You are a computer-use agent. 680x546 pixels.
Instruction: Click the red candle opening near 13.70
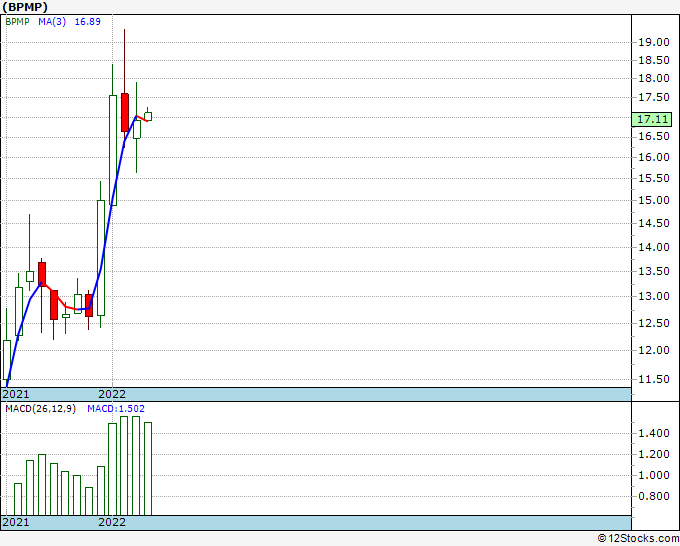42,274
